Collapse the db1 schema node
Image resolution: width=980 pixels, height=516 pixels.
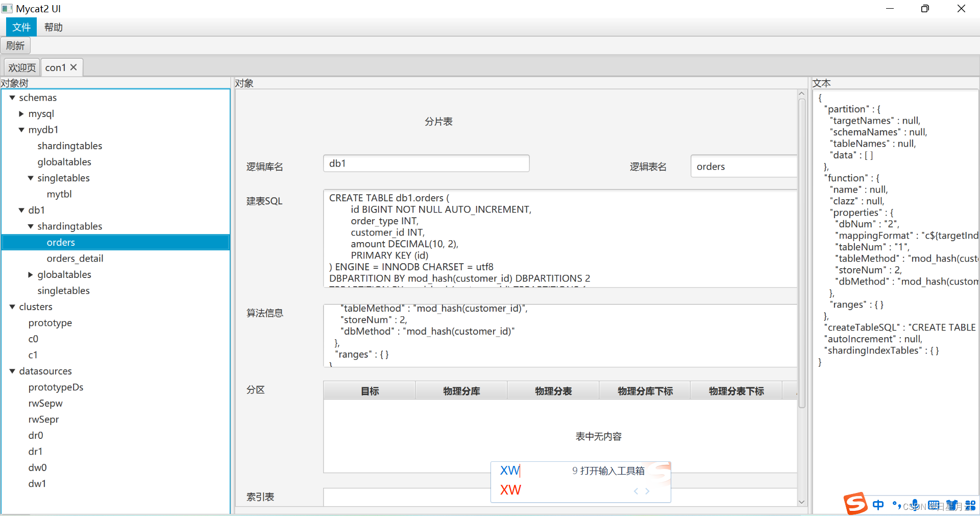21,210
